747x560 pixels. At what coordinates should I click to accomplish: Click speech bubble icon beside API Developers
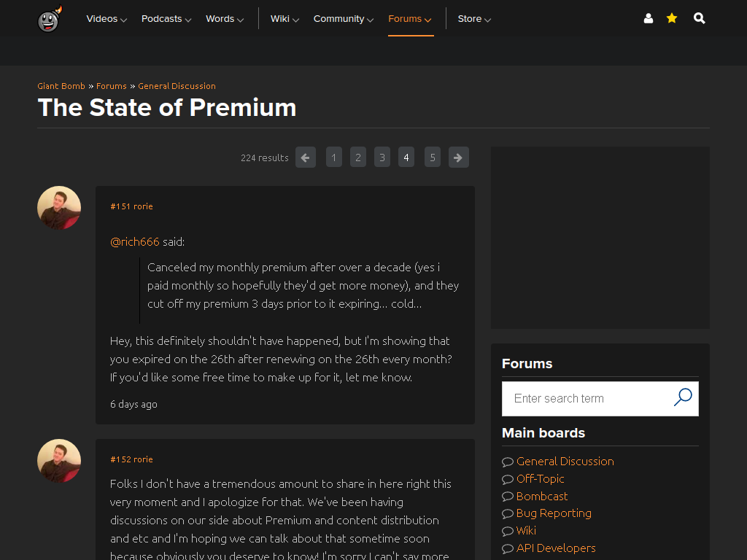(508, 548)
